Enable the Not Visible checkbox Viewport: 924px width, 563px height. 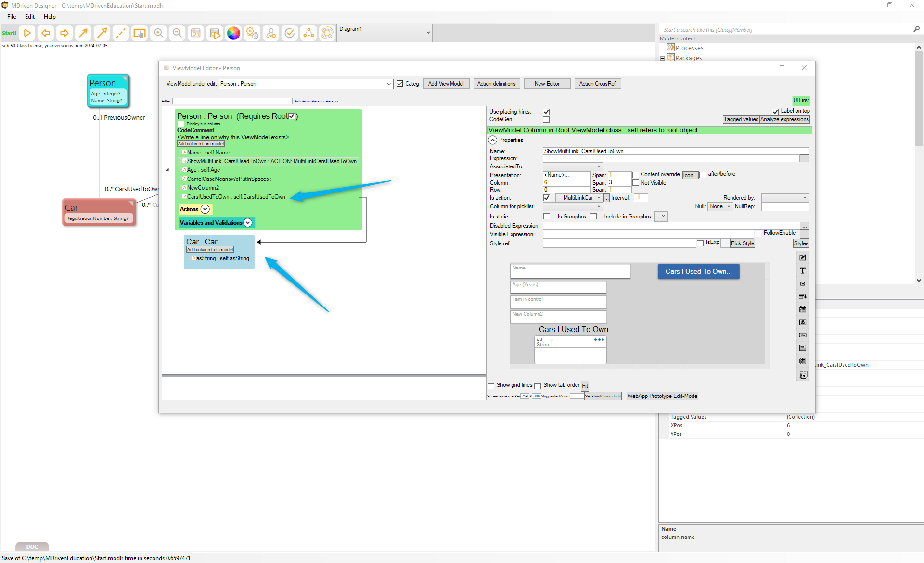coord(636,183)
